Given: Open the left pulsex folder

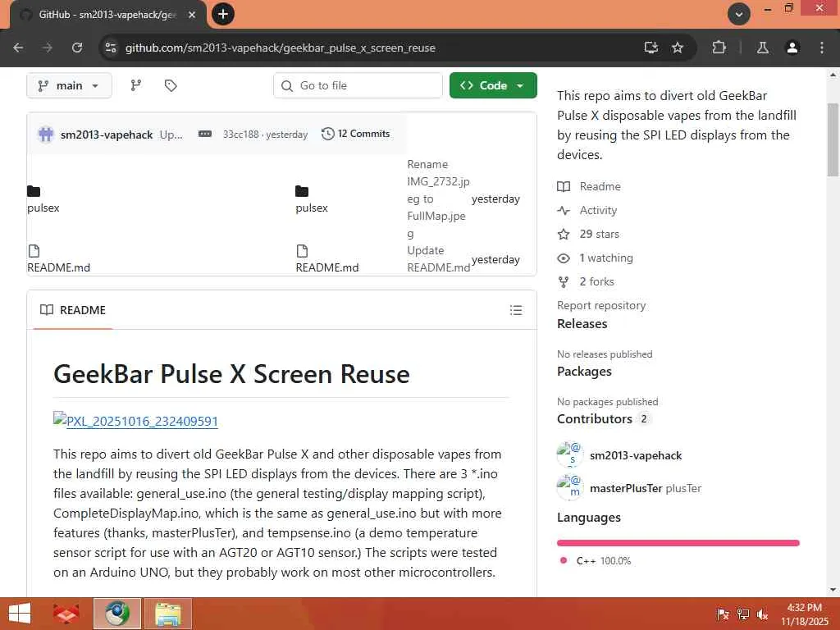Looking at the screenshot, I should (x=43, y=208).
